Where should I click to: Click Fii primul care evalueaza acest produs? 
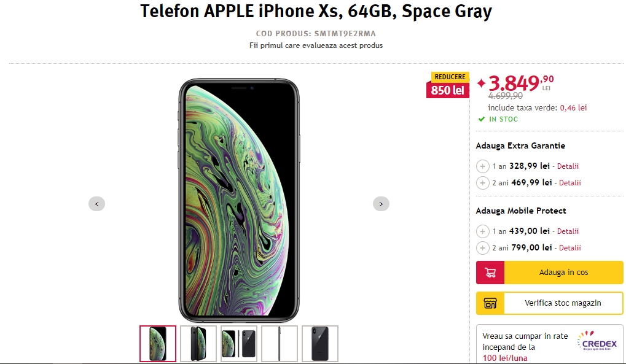[x=316, y=45]
